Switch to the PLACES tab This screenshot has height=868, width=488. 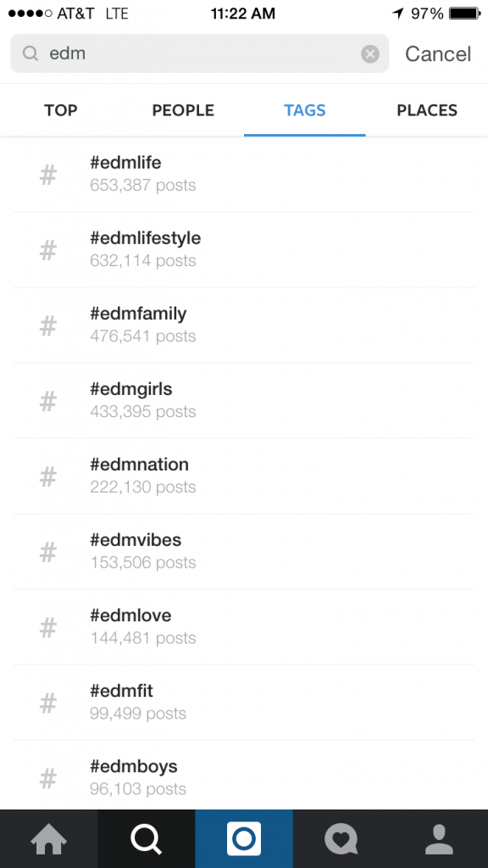(x=427, y=110)
